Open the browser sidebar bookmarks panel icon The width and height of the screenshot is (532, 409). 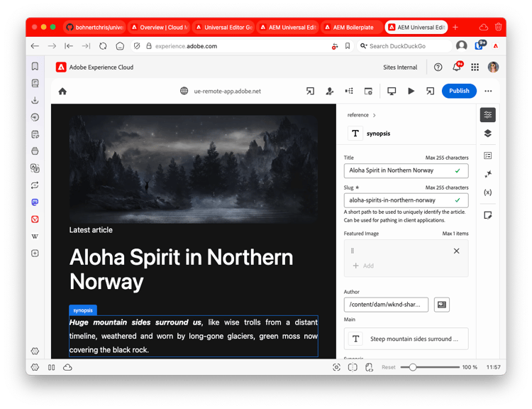click(35, 66)
